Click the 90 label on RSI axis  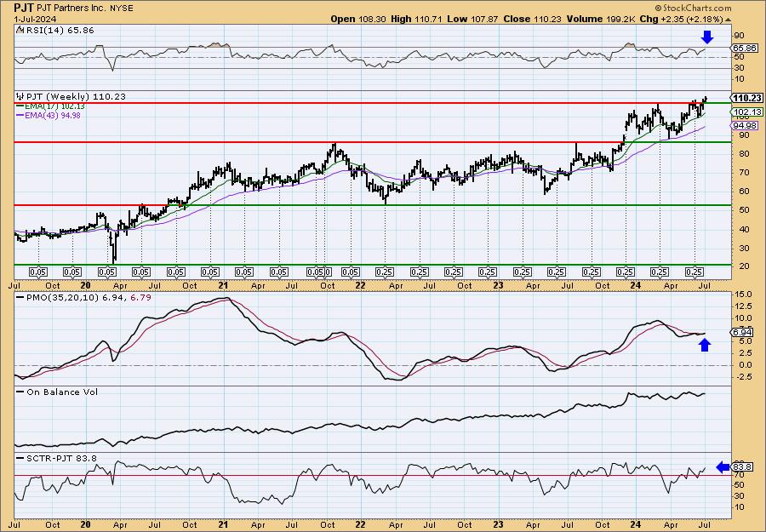pos(740,36)
